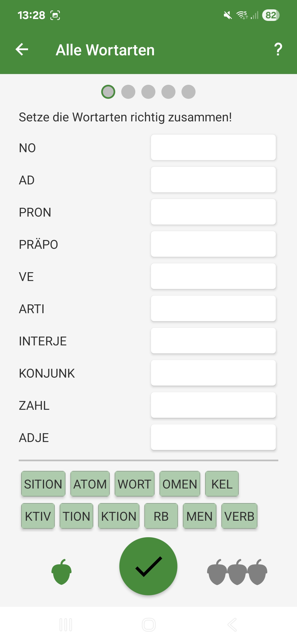This screenshot has height=644, width=297.
Task: Tap the three gray acorns icon
Action: coord(237,572)
